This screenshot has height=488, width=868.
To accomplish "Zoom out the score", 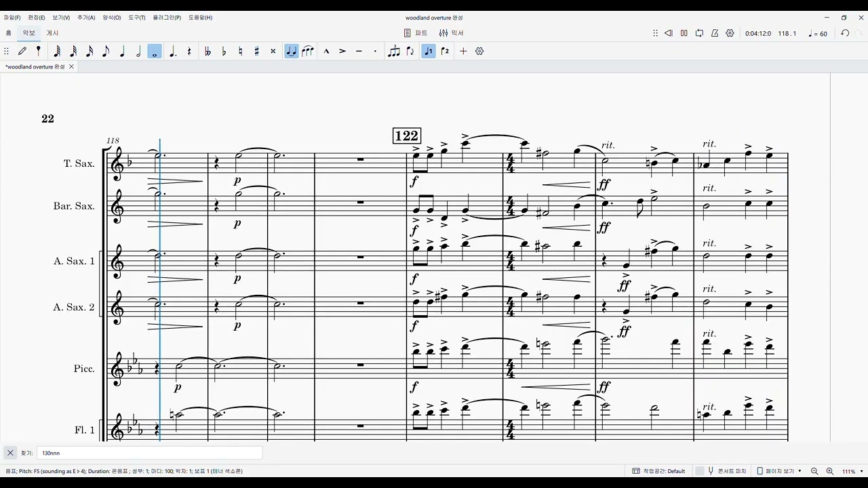I will pyautogui.click(x=814, y=471).
